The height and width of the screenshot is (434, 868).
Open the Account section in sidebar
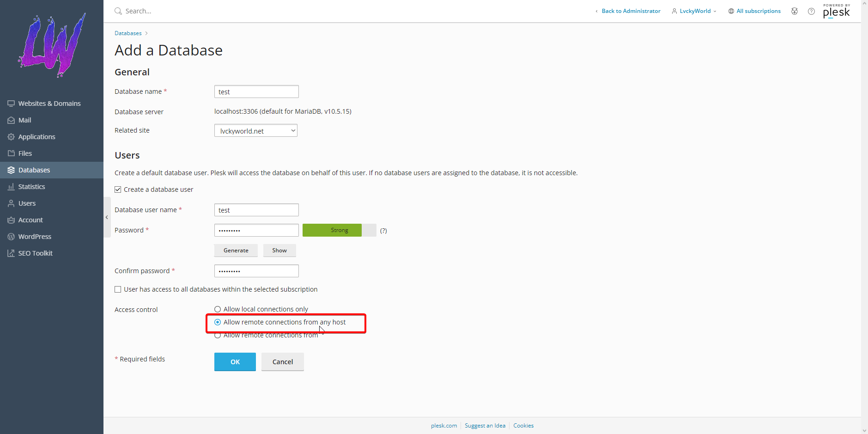click(30, 220)
